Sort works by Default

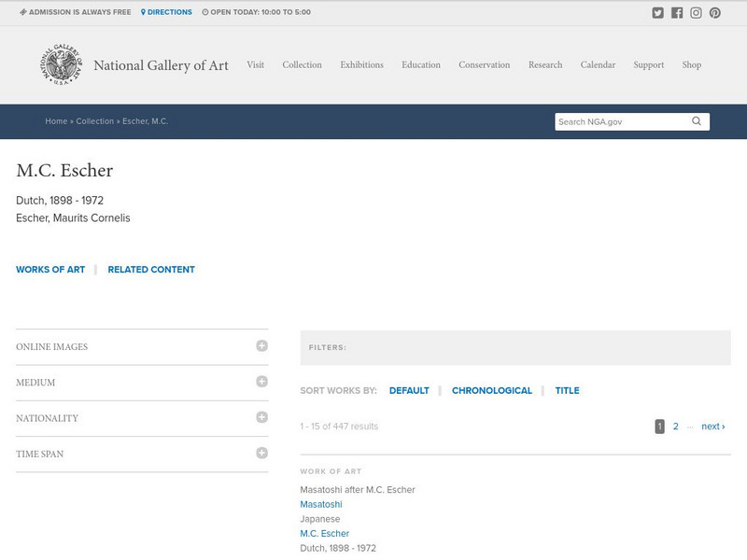tap(409, 390)
